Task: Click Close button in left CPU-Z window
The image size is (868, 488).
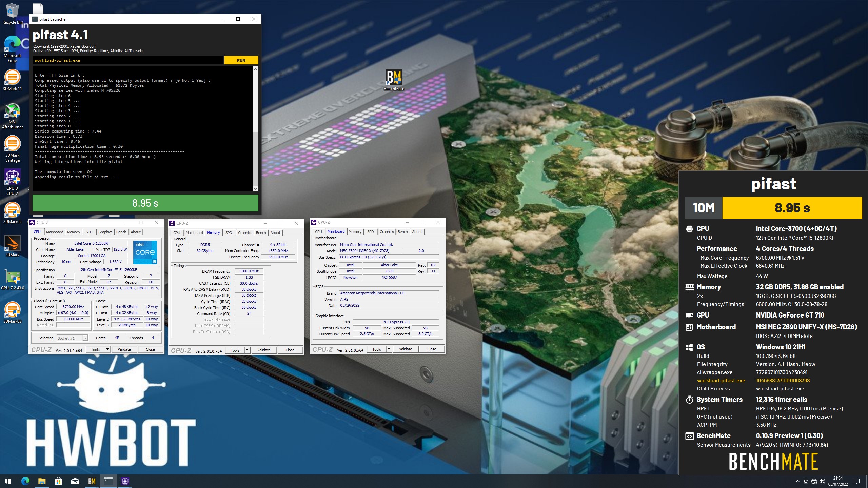Action: pyautogui.click(x=150, y=349)
